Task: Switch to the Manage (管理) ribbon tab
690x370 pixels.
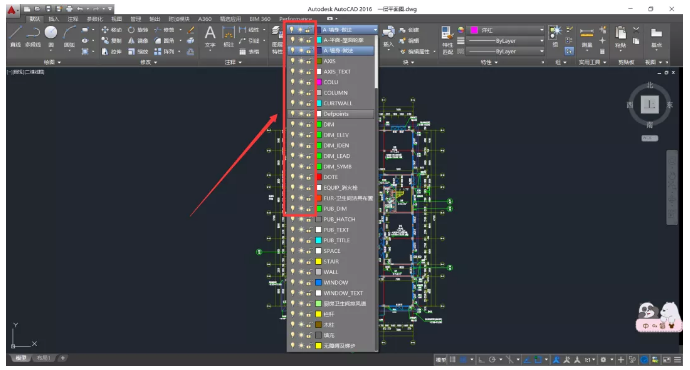Action: [x=136, y=19]
